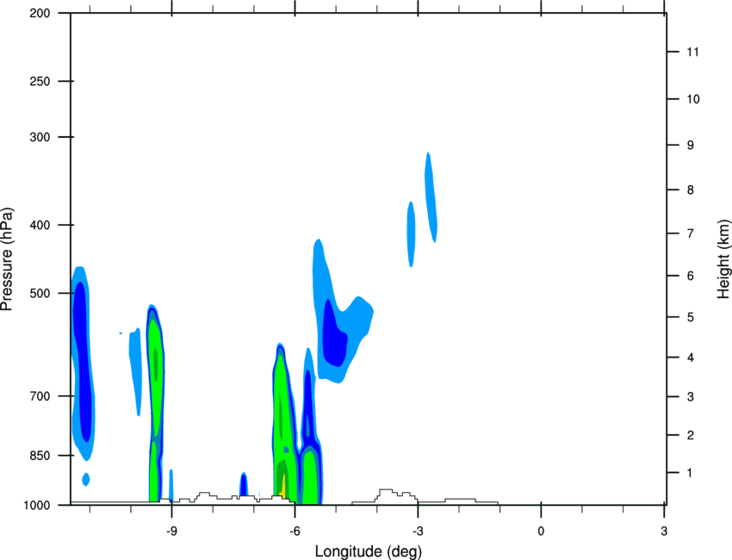732x560 pixels.
Task: Click the 3 longitude tick label
Action: pyautogui.click(x=664, y=531)
